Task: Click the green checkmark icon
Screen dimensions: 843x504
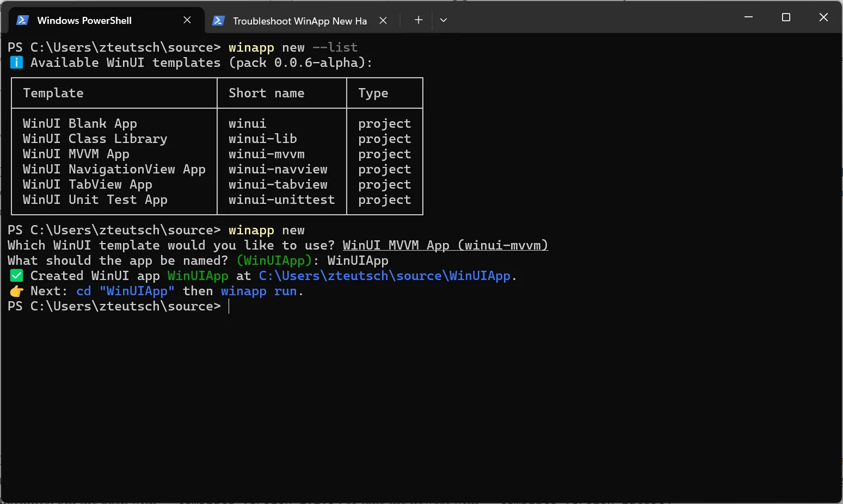Action: pyautogui.click(x=16, y=276)
